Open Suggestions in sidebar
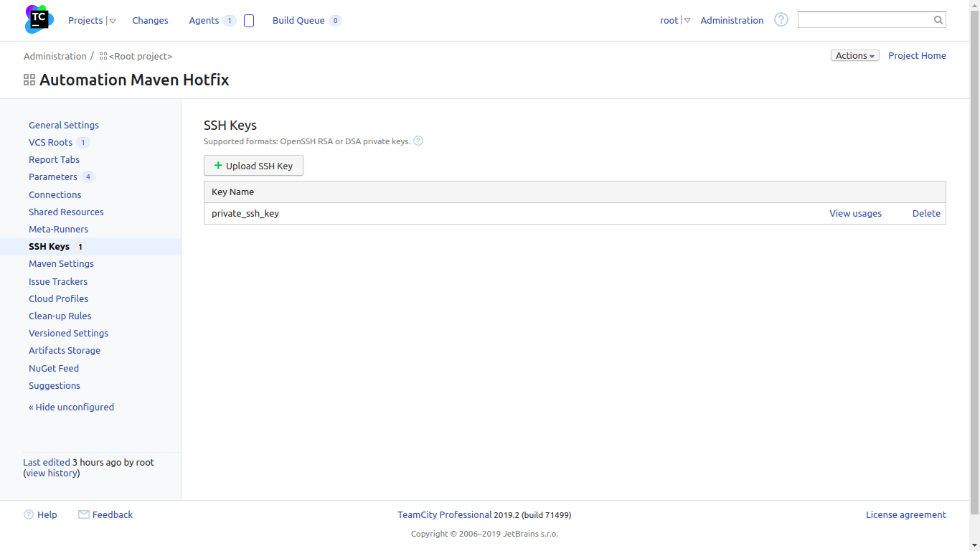 pos(55,385)
